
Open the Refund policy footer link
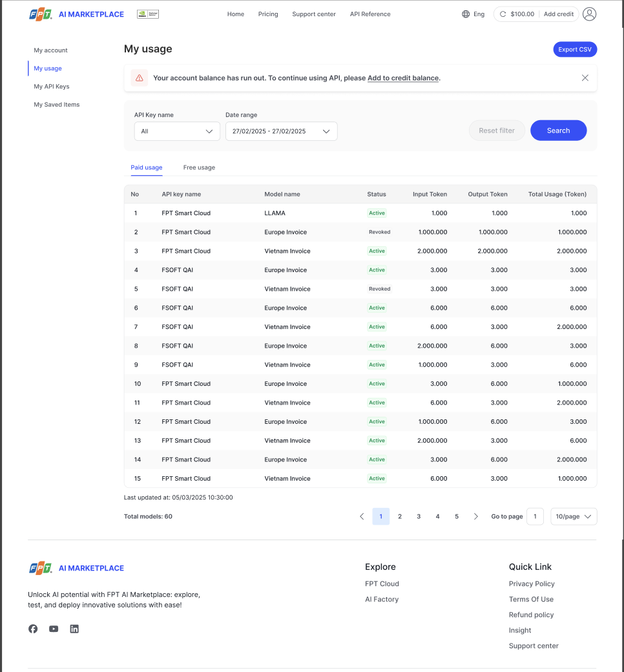pyautogui.click(x=531, y=614)
